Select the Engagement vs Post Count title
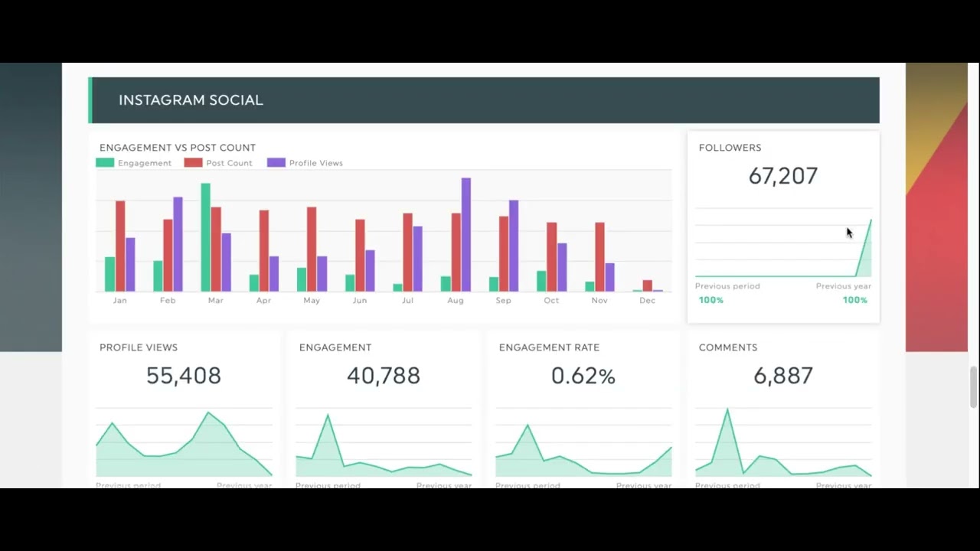This screenshot has height=551, width=980. 178,148
